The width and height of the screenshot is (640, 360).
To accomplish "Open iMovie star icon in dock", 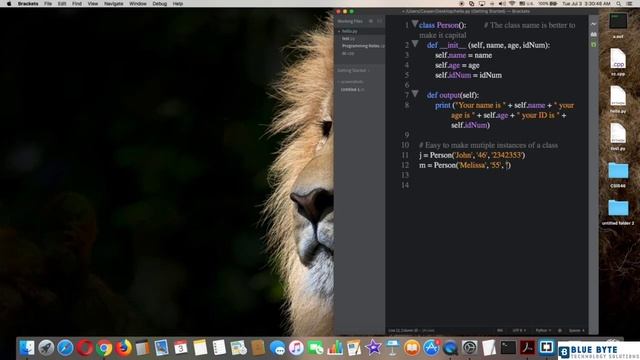I will click(373, 348).
